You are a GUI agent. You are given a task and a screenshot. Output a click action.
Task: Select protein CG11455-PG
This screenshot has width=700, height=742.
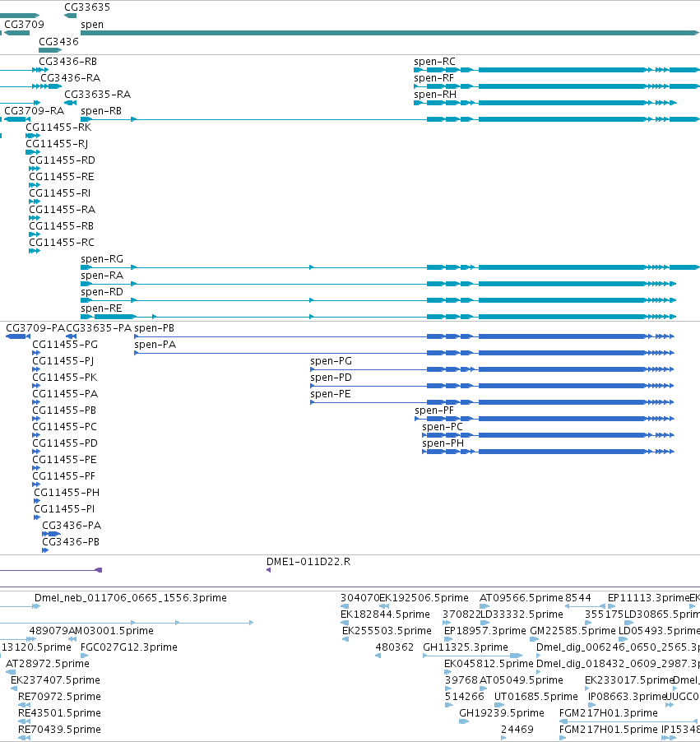click(65, 345)
